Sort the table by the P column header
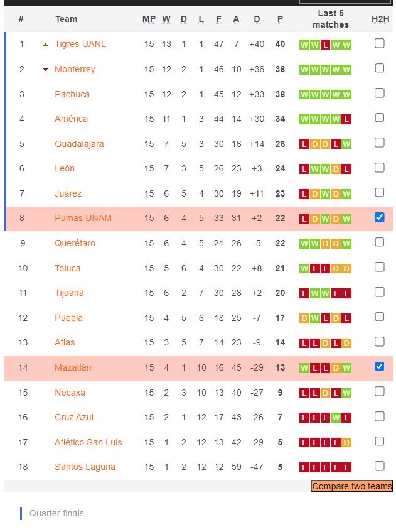 (279, 19)
